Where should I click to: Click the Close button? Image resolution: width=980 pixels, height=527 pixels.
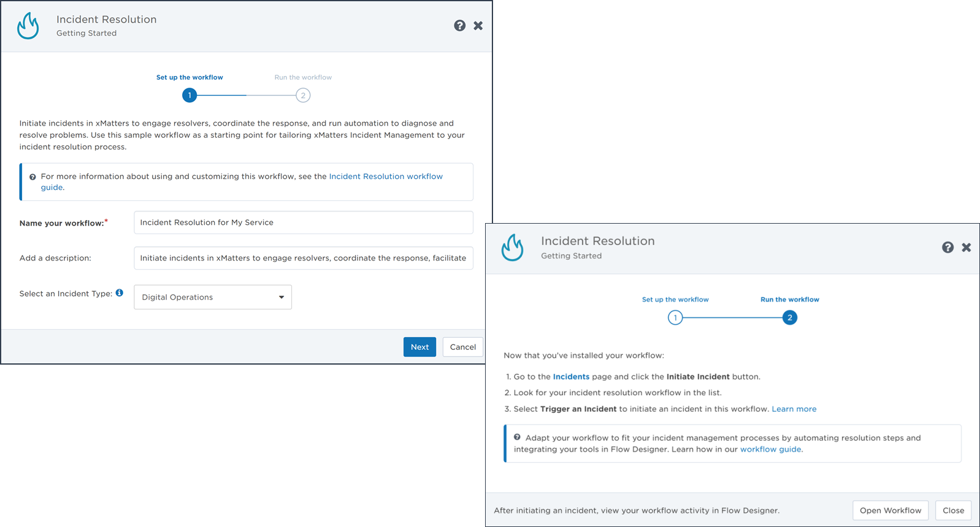(954, 510)
